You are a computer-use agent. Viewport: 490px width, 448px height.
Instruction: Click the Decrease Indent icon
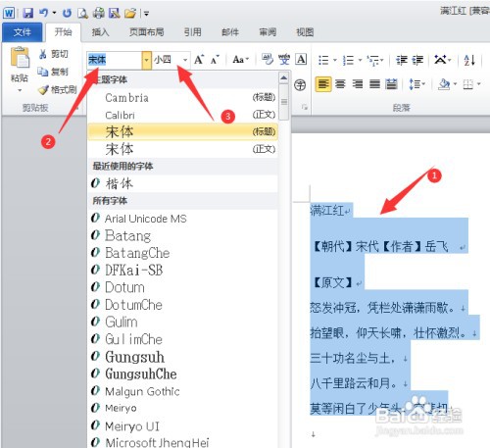402,60
